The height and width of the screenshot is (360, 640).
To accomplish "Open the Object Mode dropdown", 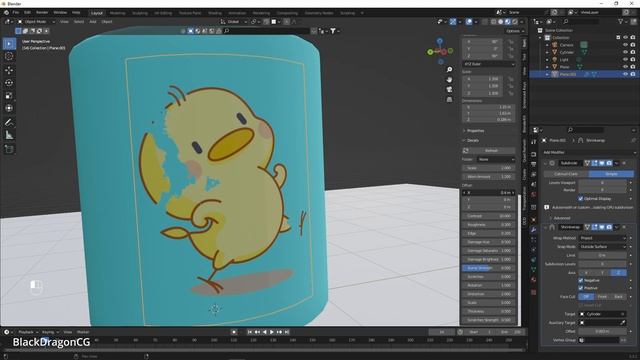I will 36,22.
